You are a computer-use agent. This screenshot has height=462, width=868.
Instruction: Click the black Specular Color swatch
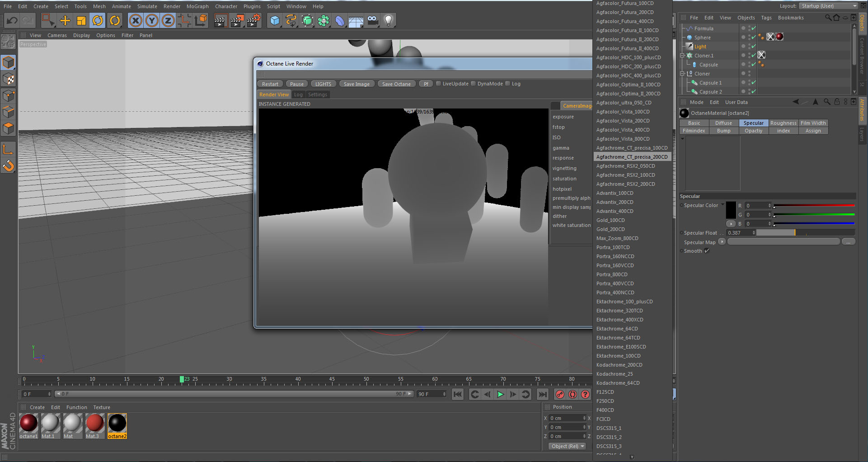(x=731, y=210)
